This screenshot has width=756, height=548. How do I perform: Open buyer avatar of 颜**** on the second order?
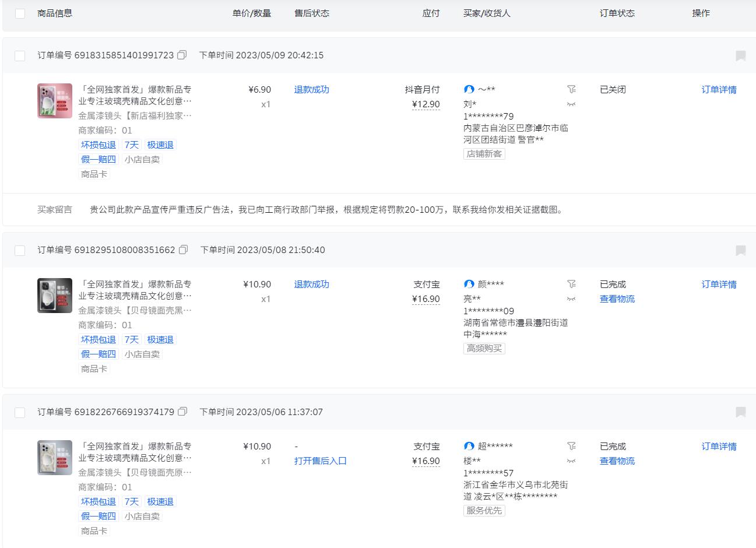(469, 284)
